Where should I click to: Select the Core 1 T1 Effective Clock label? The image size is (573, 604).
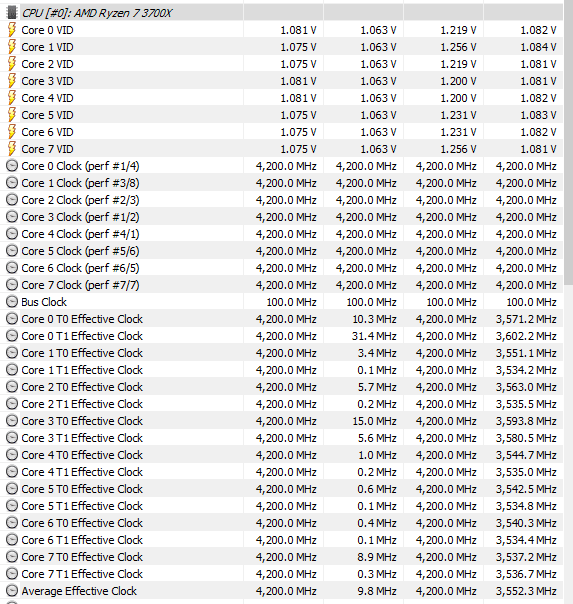(x=82, y=370)
